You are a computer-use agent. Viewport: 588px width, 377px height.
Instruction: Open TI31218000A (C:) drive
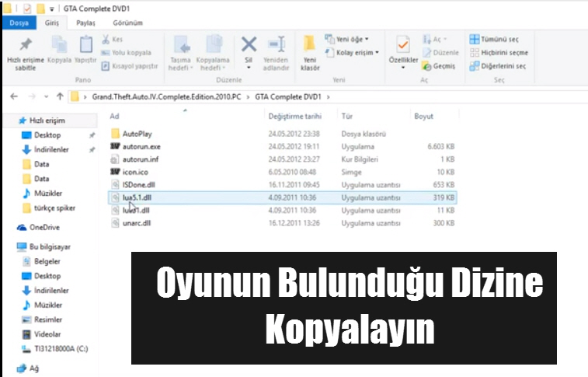pos(61,349)
